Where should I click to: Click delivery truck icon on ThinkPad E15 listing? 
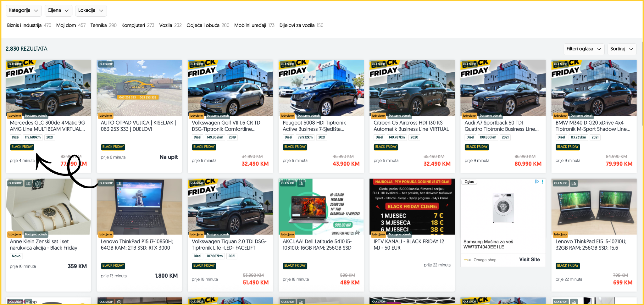coord(574,183)
